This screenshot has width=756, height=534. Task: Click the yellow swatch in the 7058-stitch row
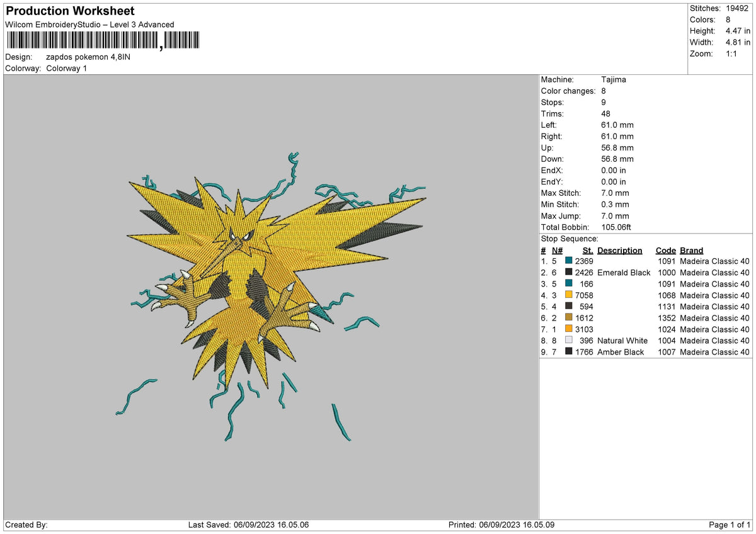click(569, 295)
